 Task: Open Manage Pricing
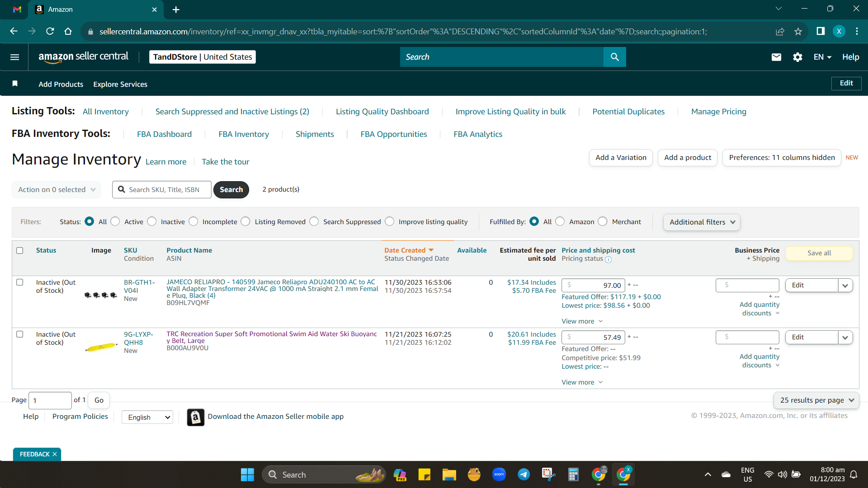click(x=719, y=112)
